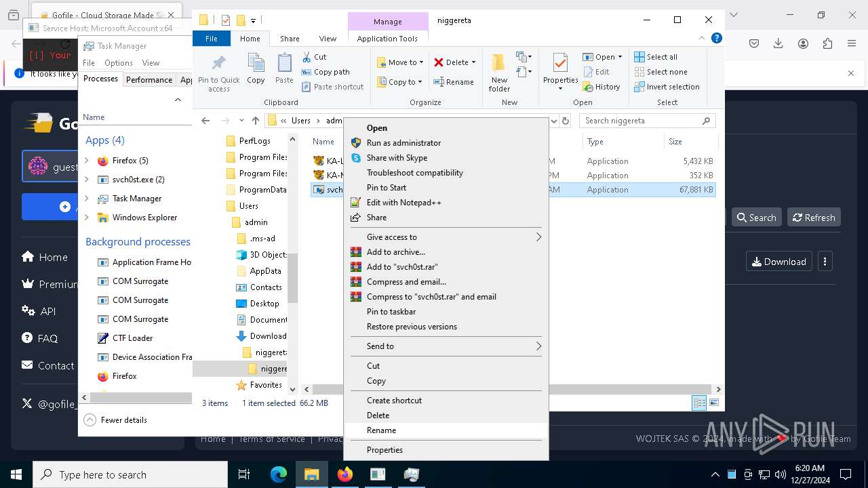868x488 pixels.
Task: Click the Explorer back arrow
Action: [205, 121]
